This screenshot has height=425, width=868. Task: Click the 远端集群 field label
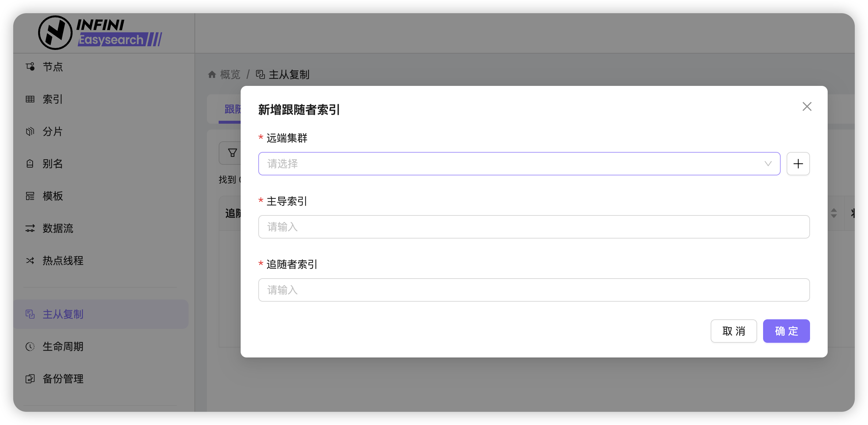pos(287,138)
